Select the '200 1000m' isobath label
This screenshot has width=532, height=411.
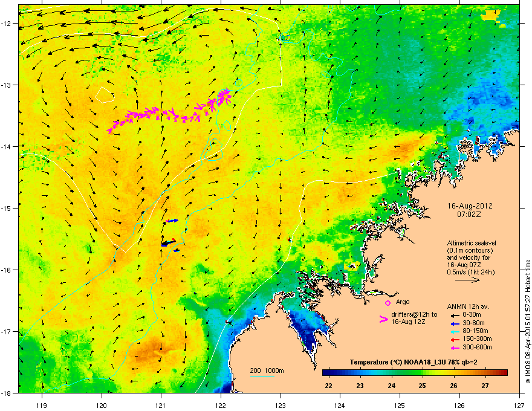point(267,371)
